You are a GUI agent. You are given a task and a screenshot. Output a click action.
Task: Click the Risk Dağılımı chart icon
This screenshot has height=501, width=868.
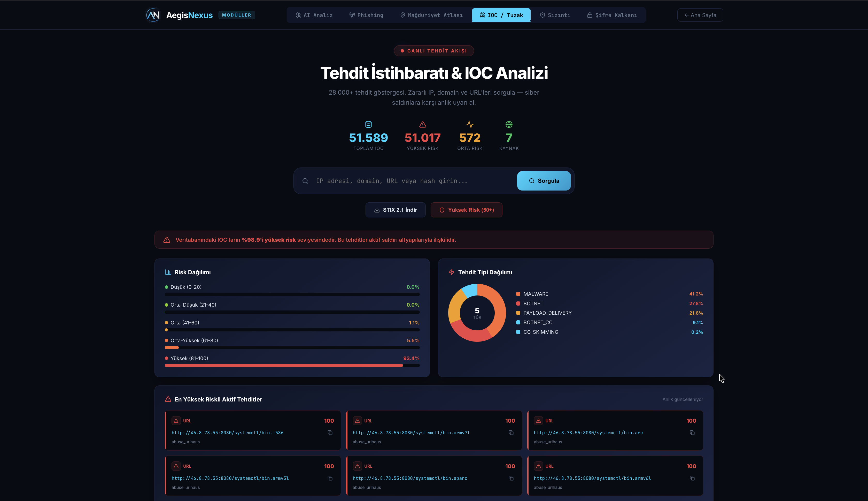(x=168, y=272)
